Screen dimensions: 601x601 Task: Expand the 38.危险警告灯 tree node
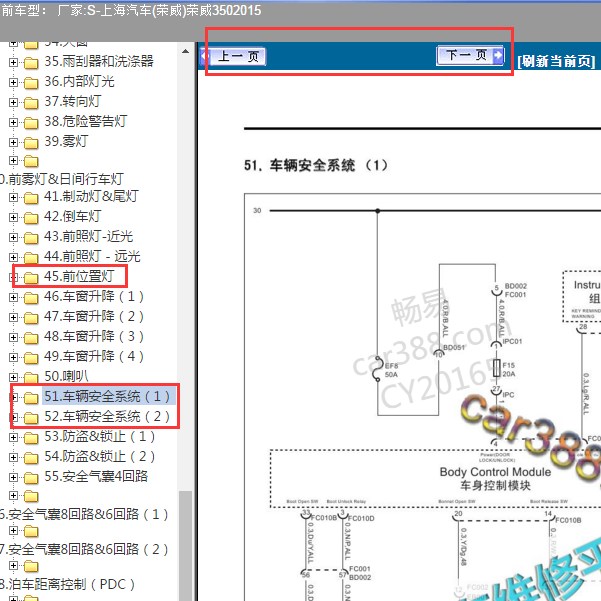[x=13, y=122]
